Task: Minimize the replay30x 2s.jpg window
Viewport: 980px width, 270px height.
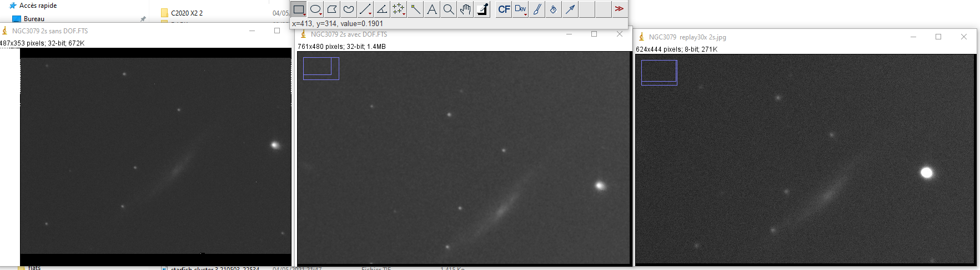Action: coord(913,37)
